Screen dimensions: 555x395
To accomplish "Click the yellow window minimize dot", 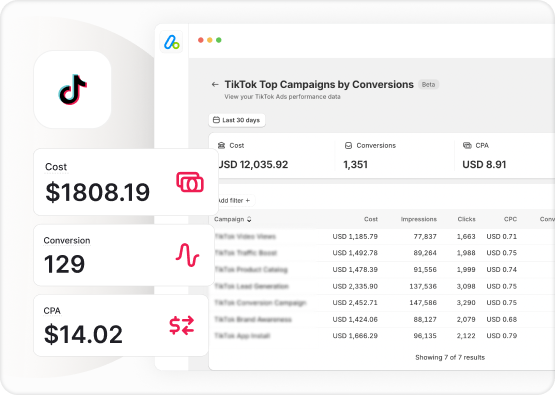I will (210, 40).
